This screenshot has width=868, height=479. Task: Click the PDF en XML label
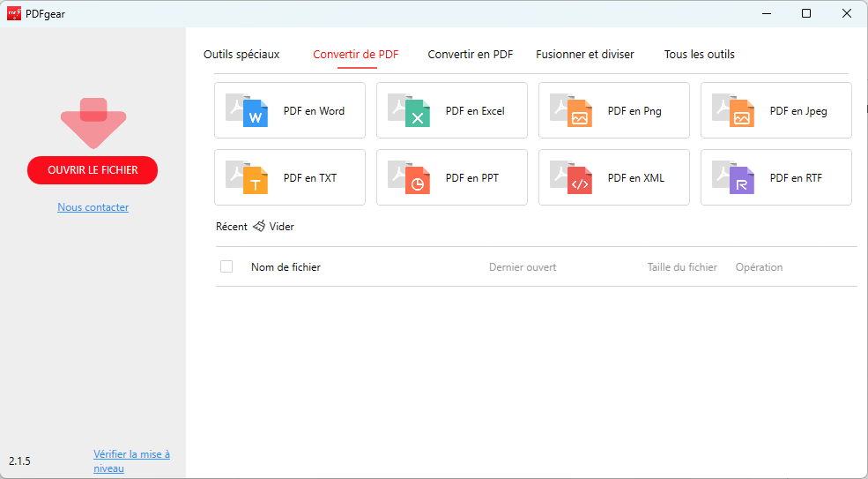point(636,178)
